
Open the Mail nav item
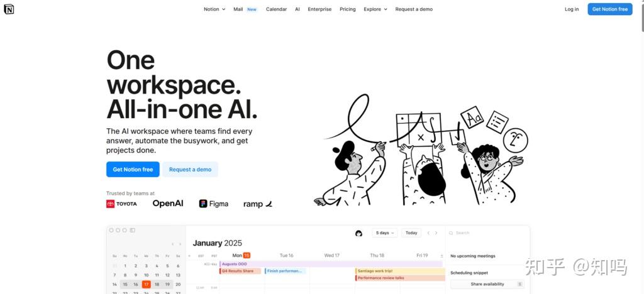click(238, 9)
